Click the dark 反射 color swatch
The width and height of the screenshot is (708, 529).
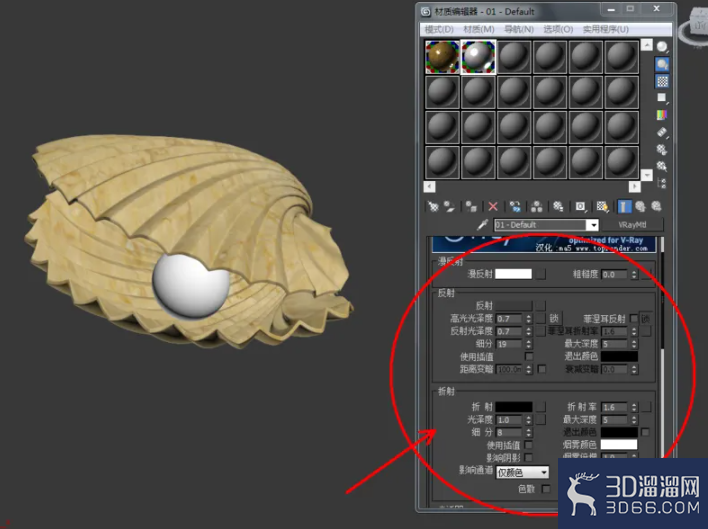coord(513,306)
